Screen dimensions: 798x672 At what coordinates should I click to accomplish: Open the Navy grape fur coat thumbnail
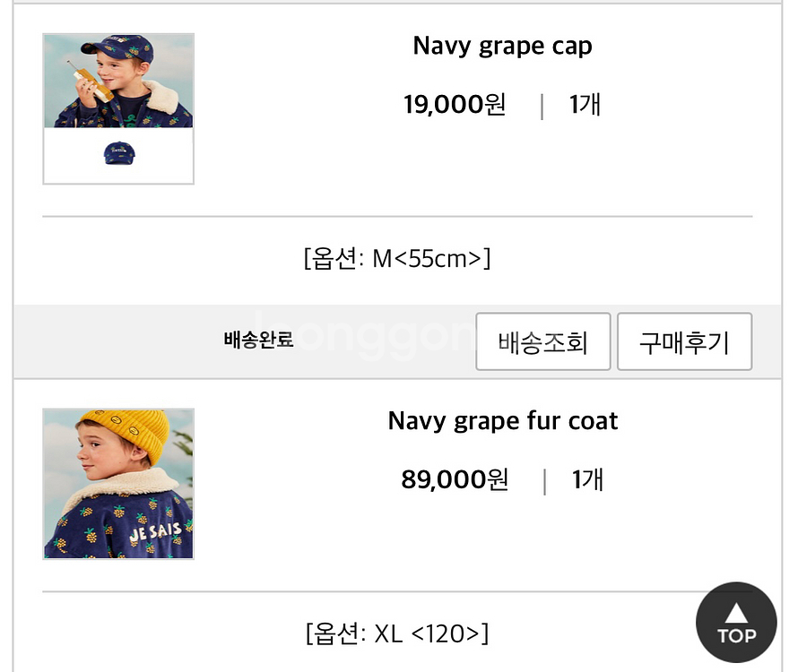[118, 484]
